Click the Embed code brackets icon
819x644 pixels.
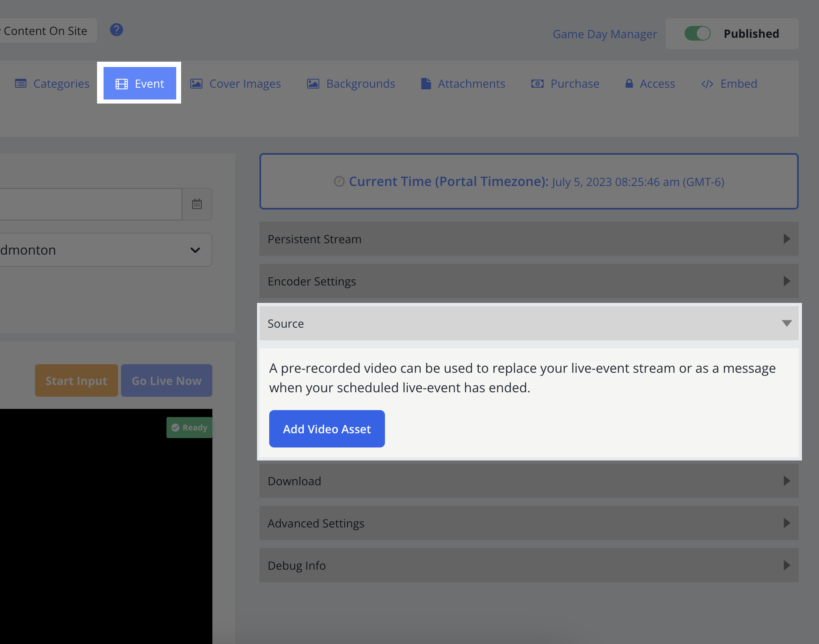click(x=707, y=84)
